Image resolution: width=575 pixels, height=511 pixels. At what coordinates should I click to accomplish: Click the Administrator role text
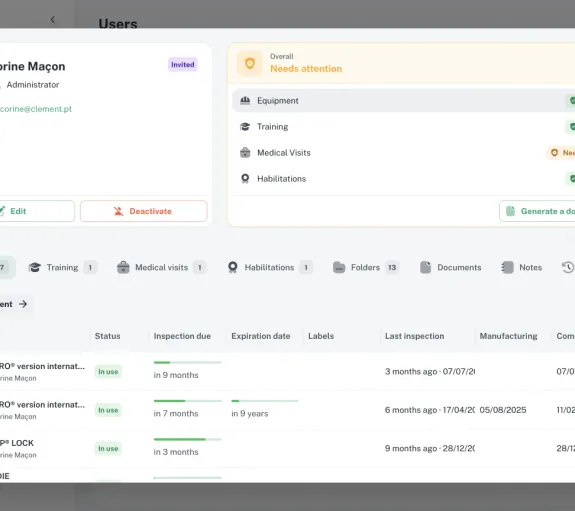33,85
